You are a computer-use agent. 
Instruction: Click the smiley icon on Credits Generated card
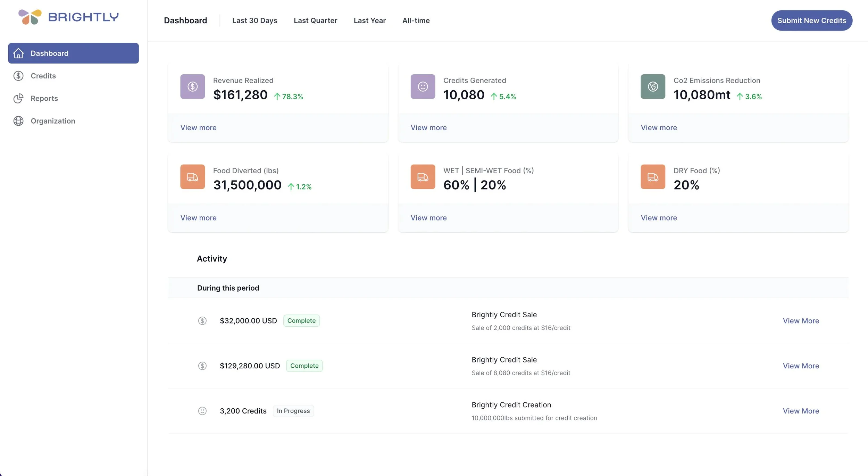click(x=423, y=86)
